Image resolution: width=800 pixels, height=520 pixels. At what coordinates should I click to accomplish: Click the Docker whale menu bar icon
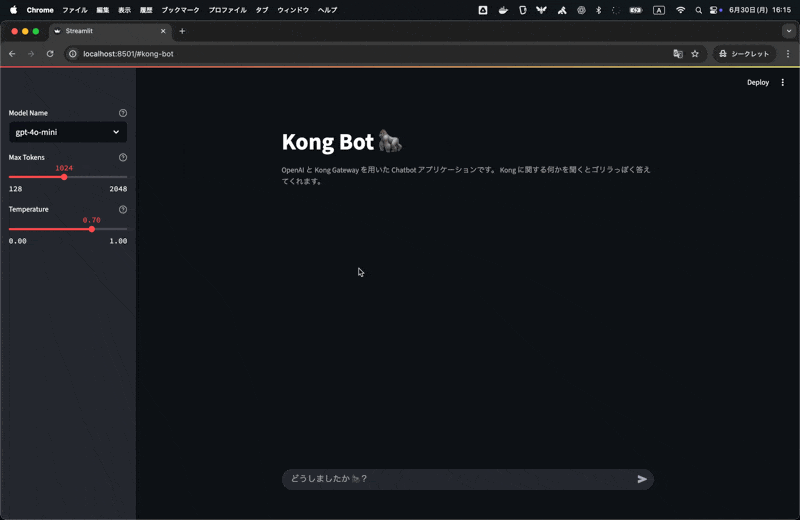(503, 10)
